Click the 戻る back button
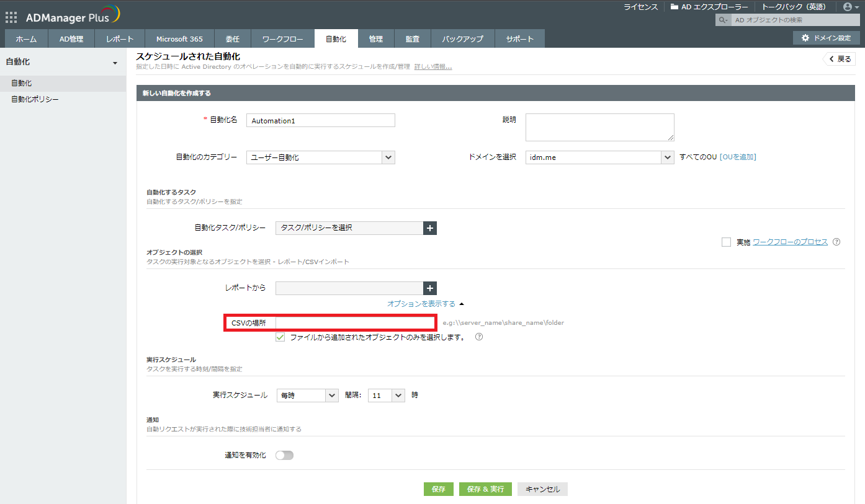 [x=839, y=59]
